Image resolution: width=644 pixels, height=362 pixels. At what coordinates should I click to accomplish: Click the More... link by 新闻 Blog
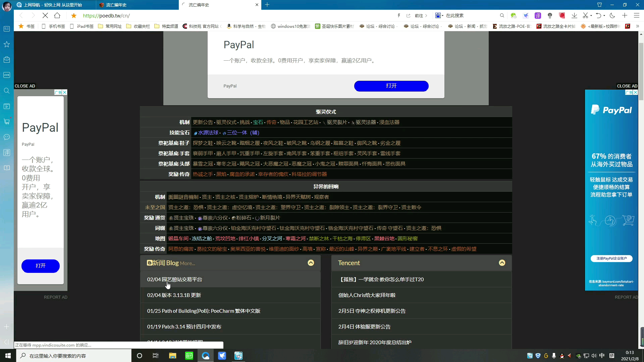187,263
